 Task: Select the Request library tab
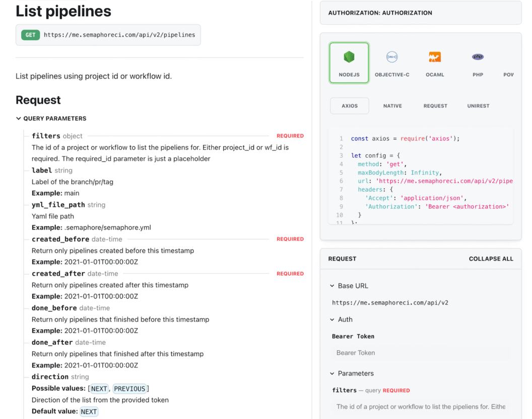point(435,106)
